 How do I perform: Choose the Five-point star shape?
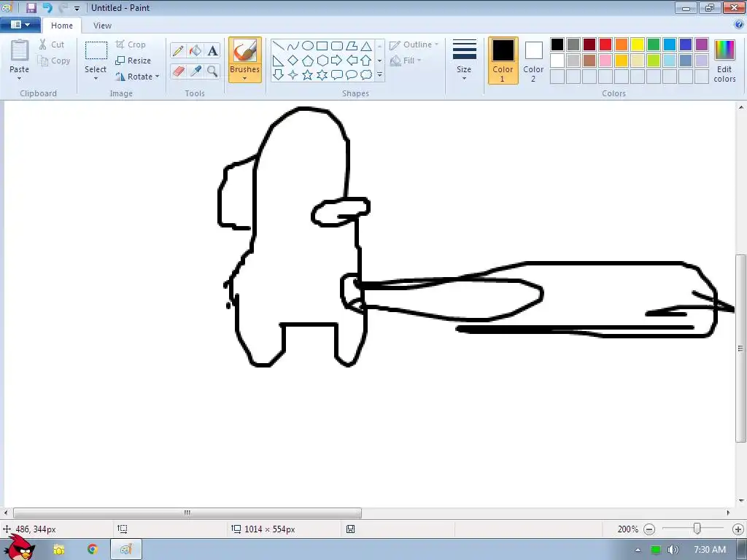click(x=308, y=75)
